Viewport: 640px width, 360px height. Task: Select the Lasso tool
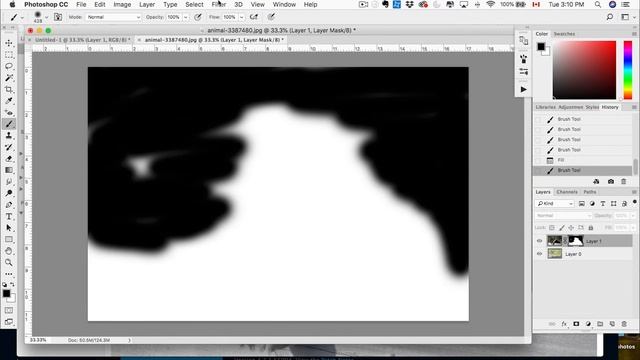coord(9,66)
